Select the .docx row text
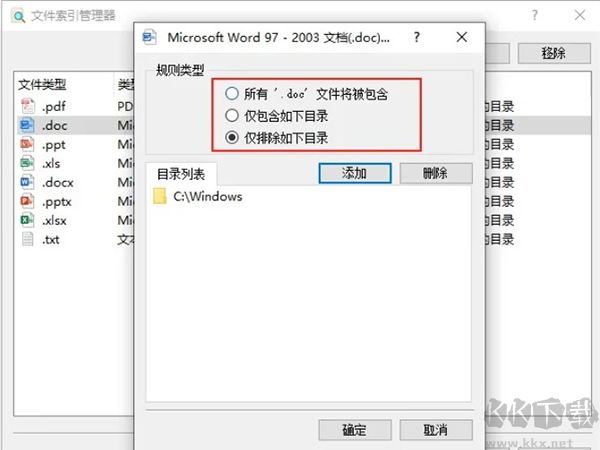Screen dimensions: 600x450 (57, 183)
